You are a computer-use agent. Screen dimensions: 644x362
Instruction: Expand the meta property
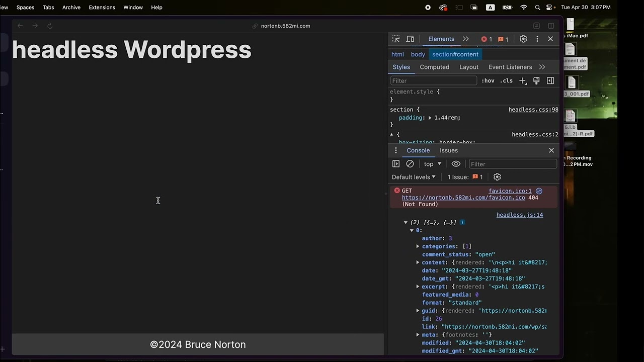[x=418, y=335]
